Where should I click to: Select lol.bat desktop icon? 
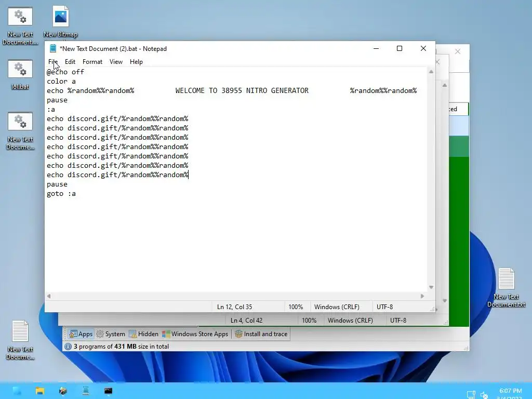click(20, 75)
